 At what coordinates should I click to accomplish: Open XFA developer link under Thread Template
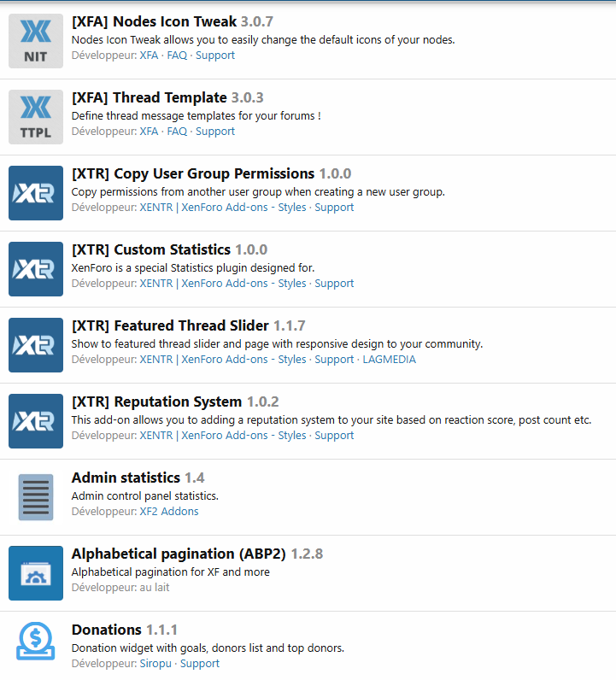click(149, 131)
